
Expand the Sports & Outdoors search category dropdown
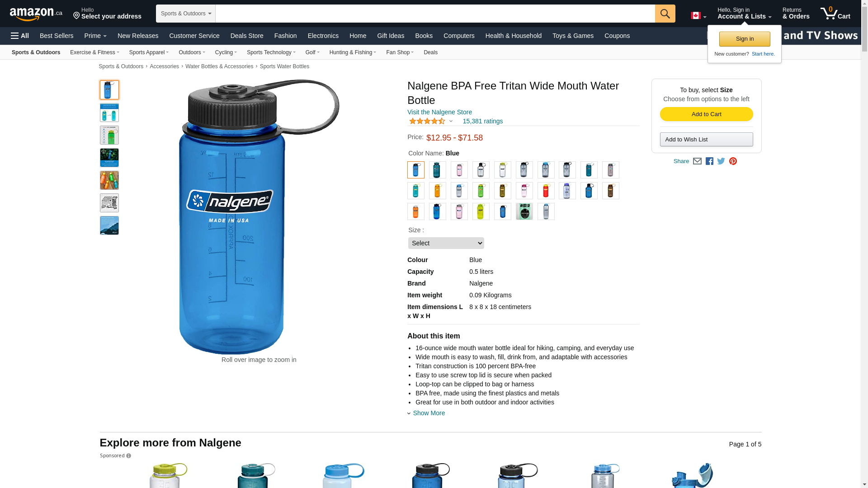pyautogui.click(x=186, y=14)
